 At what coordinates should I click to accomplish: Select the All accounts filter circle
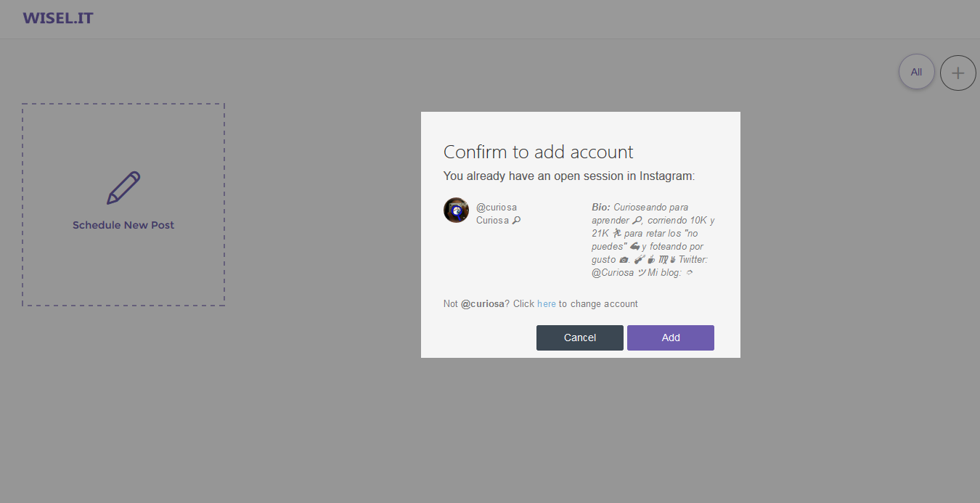point(916,72)
